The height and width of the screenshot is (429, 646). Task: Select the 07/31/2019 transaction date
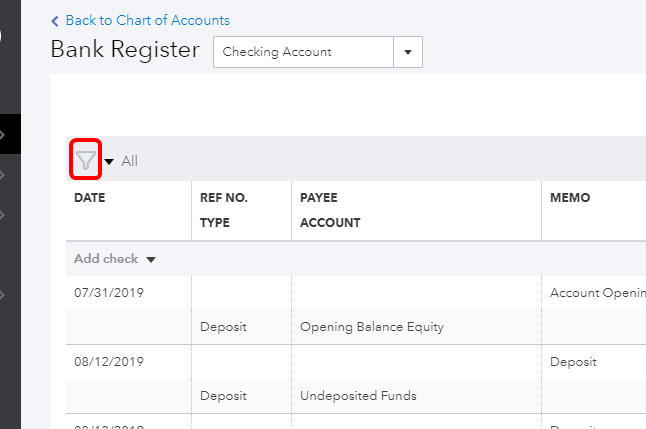pos(101,293)
